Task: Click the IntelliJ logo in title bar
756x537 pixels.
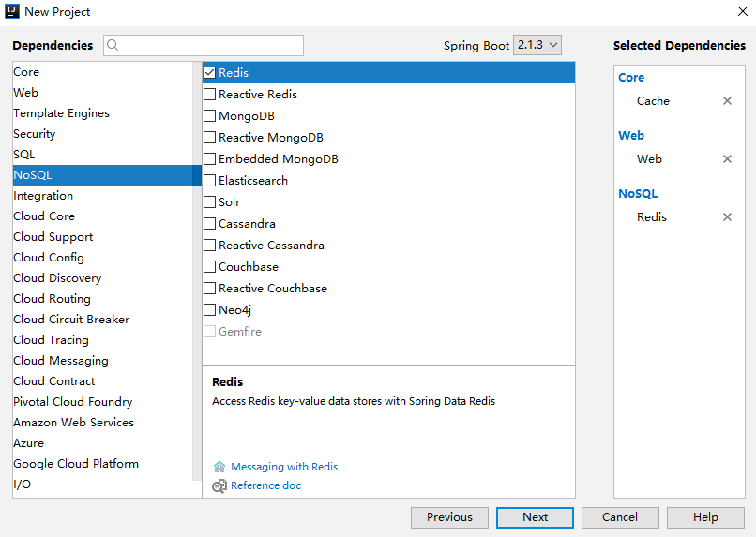Action: point(12,12)
